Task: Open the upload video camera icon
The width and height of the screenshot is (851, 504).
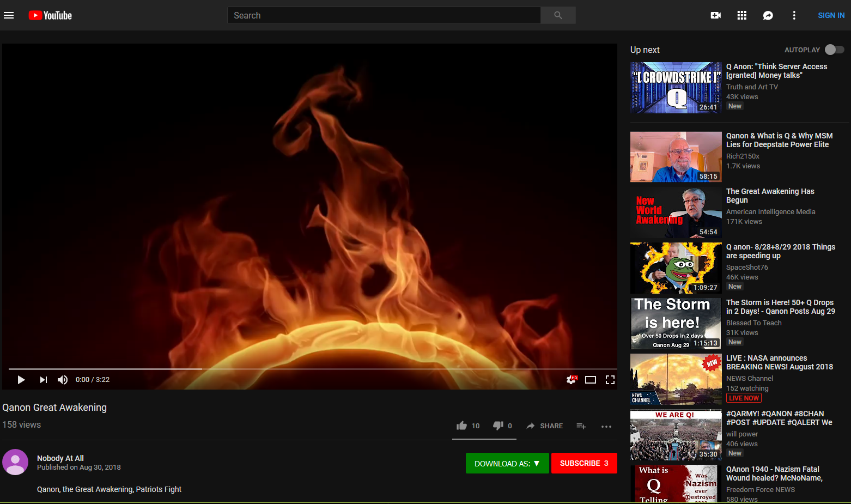Action: (x=716, y=15)
